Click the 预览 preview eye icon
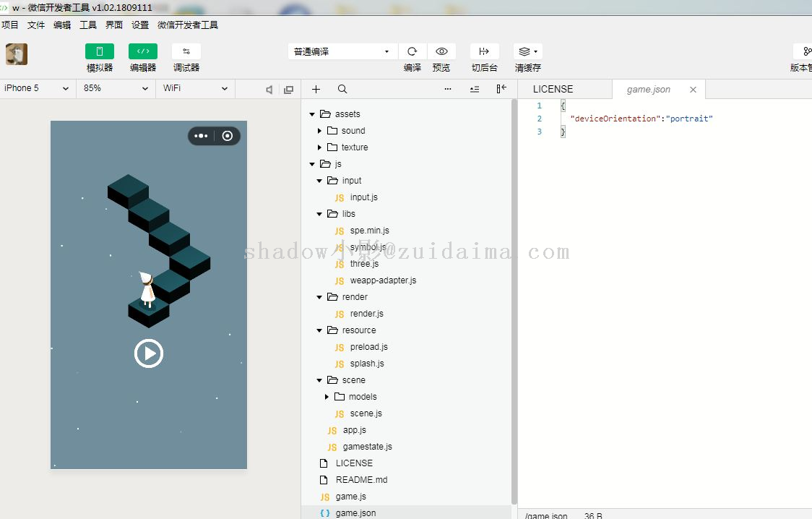 click(x=441, y=51)
